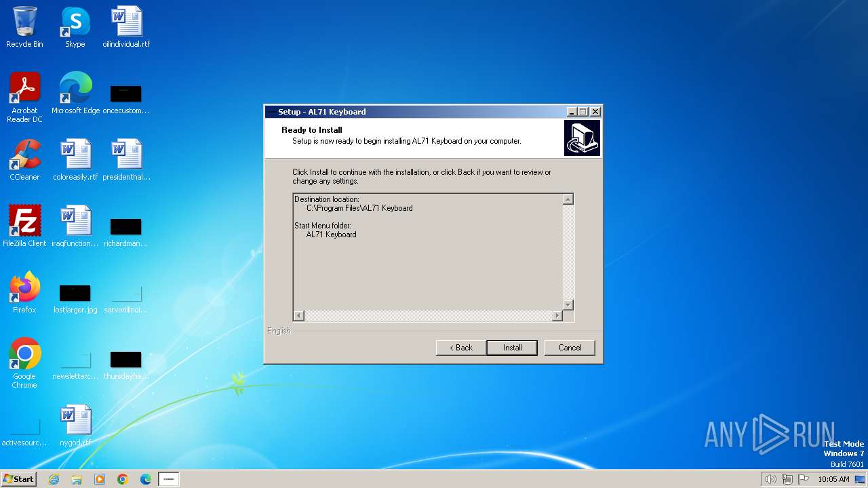Click the setup window system menu icon

point(271,112)
